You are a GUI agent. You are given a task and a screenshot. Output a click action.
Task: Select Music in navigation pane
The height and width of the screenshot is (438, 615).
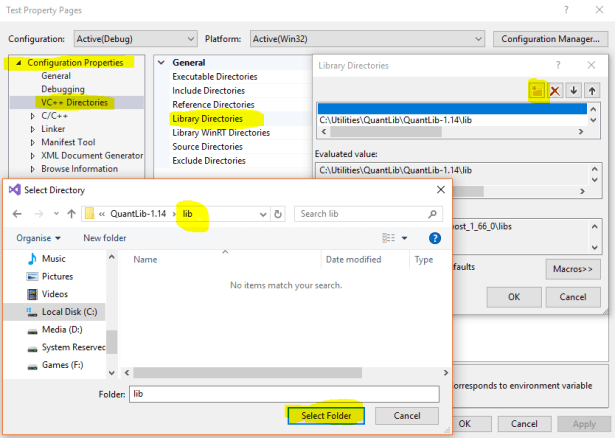point(53,259)
